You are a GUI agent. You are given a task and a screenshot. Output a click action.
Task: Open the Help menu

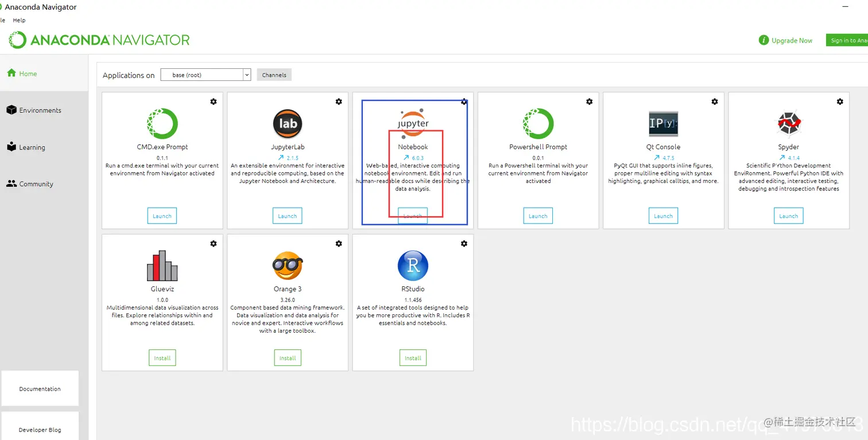pyautogui.click(x=20, y=20)
